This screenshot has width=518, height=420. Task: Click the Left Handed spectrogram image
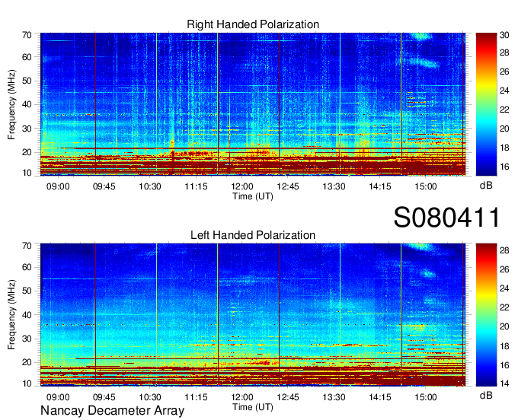point(253,315)
